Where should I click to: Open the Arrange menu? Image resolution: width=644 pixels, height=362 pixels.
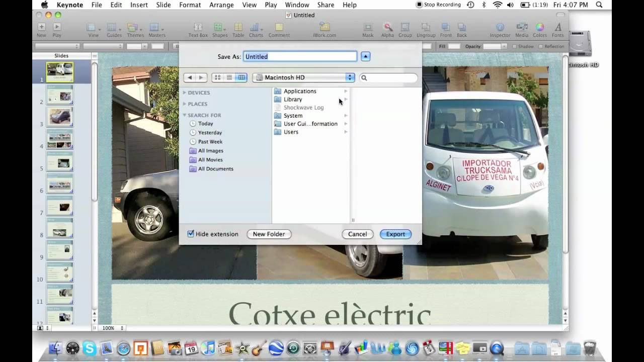coord(221,5)
